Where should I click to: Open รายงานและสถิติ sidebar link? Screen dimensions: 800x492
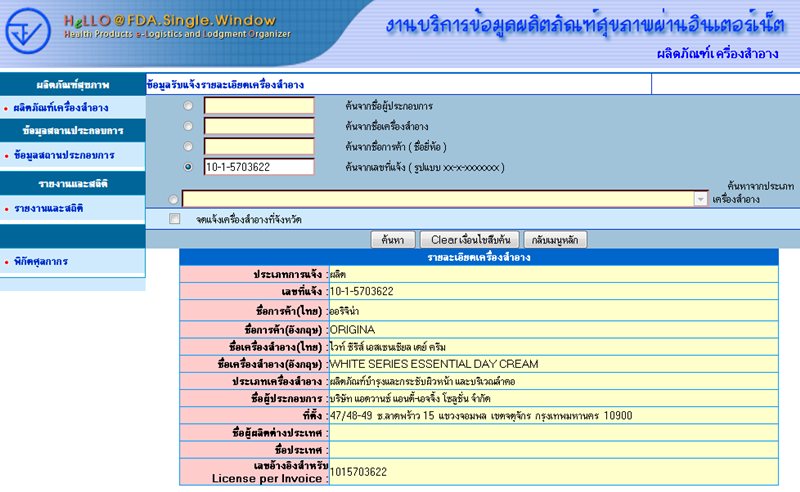(48, 208)
